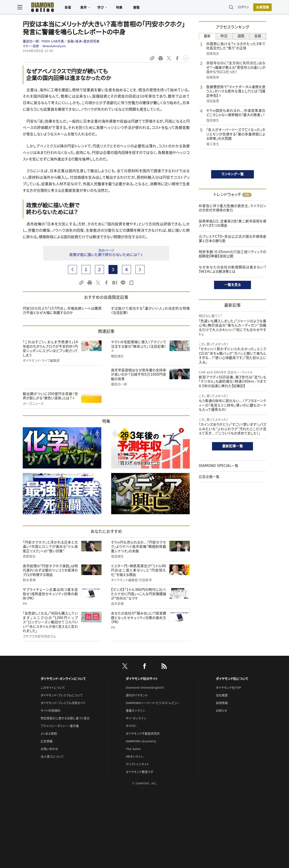This screenshot has width=289, height=868.
Task: Open Diamond's Facebook page from the footer
Action: click(144, 666)
